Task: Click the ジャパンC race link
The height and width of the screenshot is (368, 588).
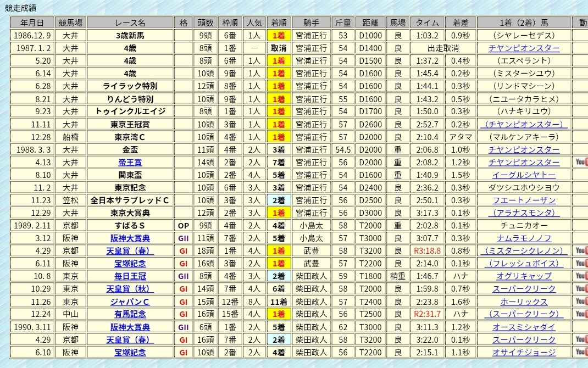Action: [130, 302]
